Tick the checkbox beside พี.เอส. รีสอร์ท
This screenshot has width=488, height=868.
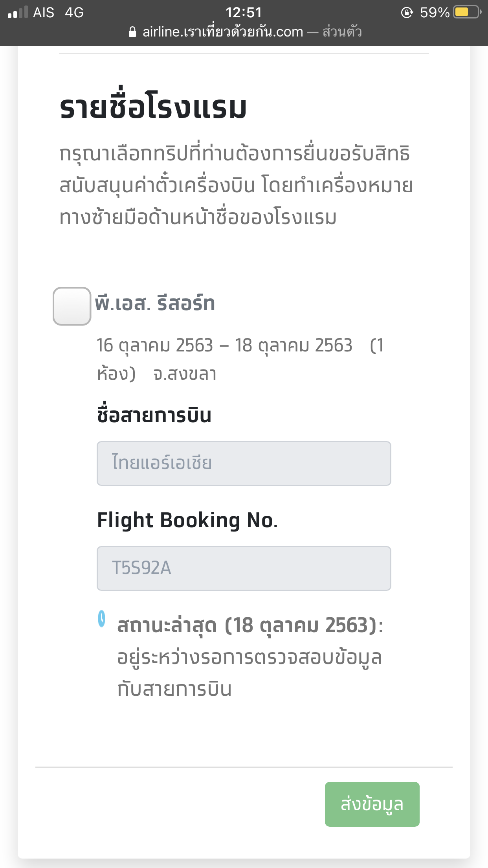click(72, 306)
